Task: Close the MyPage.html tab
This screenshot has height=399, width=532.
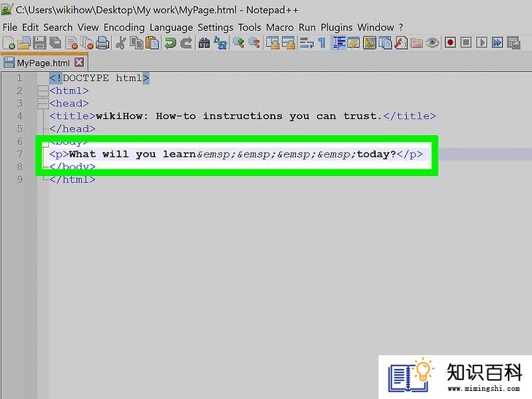Action: click(x=80, y=62)
